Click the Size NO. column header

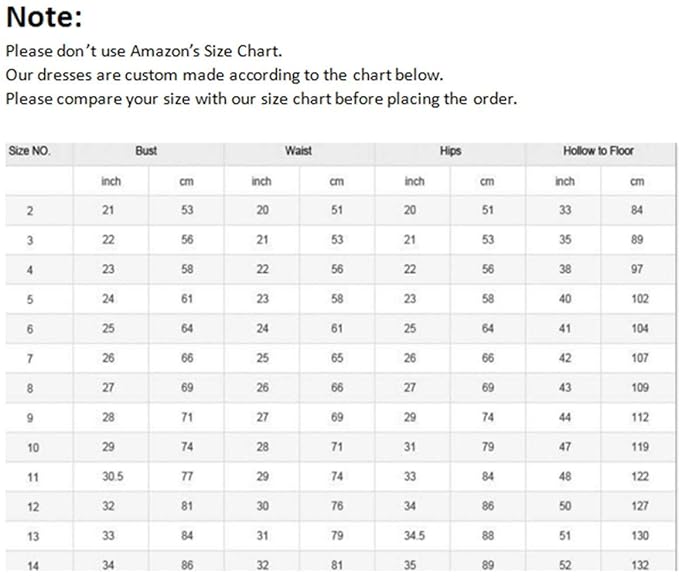29,151
